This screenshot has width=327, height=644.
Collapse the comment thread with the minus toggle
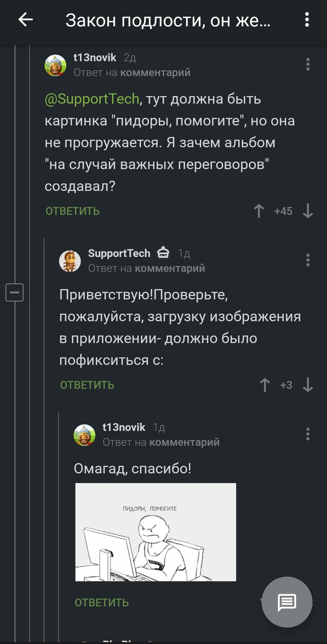(x=14, y=292)
